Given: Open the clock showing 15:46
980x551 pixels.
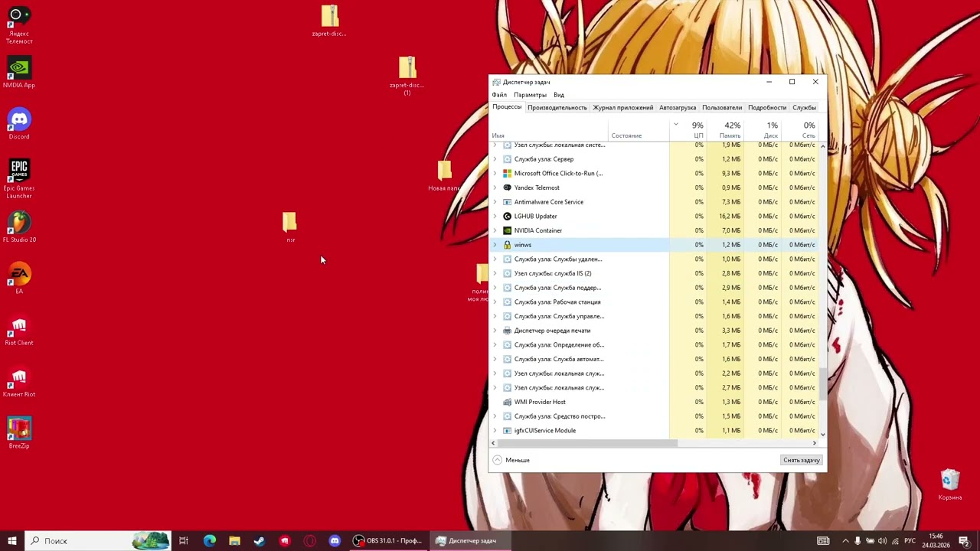Looking at the screenshot, I should tap(936, 541).
